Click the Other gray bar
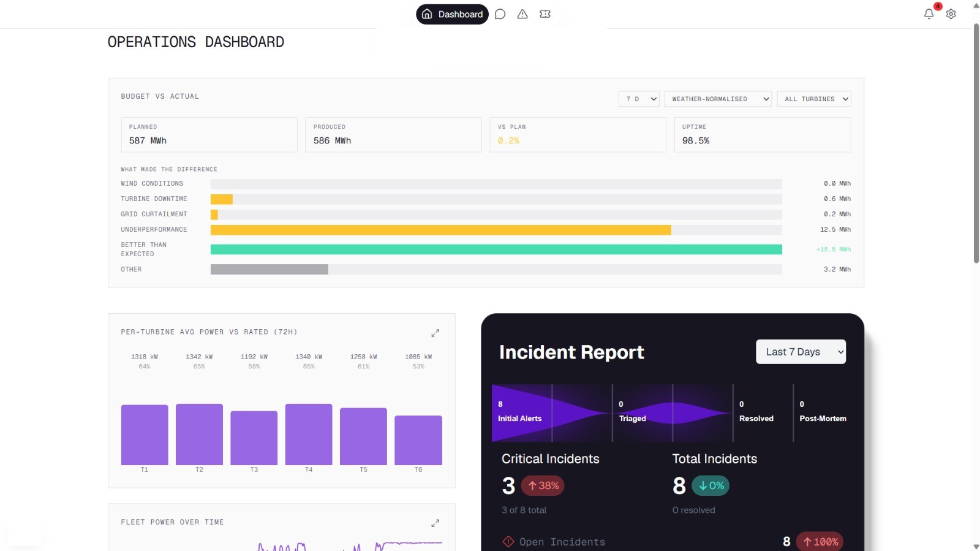Viewport: 980px width, 551px height. [x=269, y=269]
